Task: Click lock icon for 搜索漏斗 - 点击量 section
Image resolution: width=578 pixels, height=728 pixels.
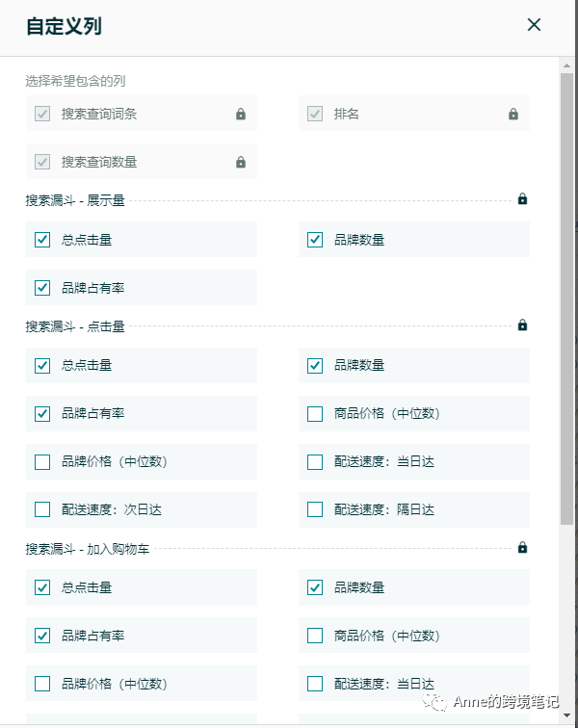Action: (522, 325)
